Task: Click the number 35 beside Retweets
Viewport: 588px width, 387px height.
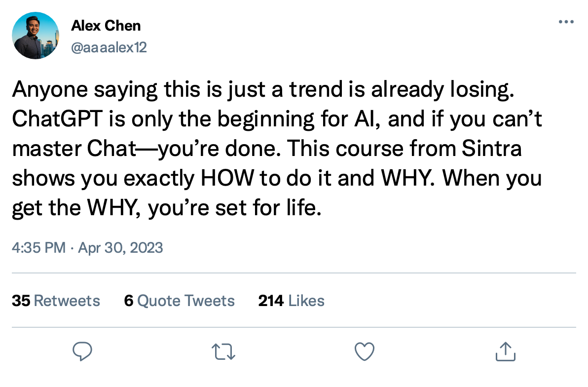Action: click(x=21, y=301)
